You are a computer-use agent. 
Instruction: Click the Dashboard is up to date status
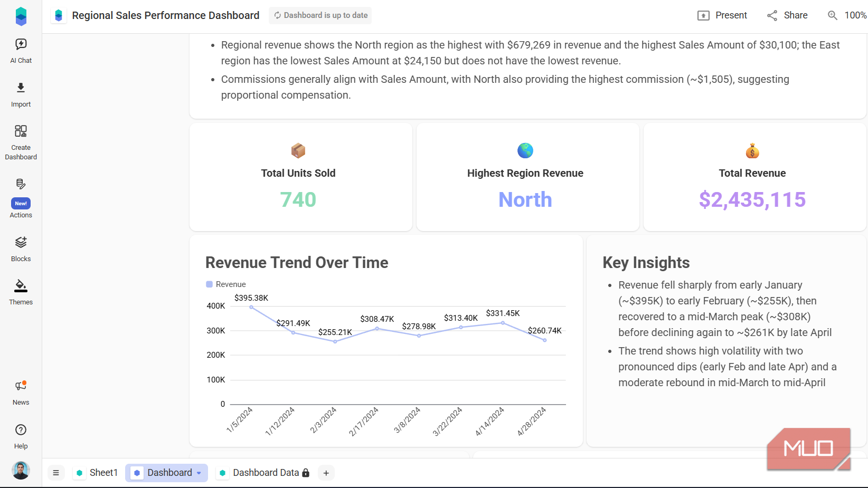pos(320,15)
